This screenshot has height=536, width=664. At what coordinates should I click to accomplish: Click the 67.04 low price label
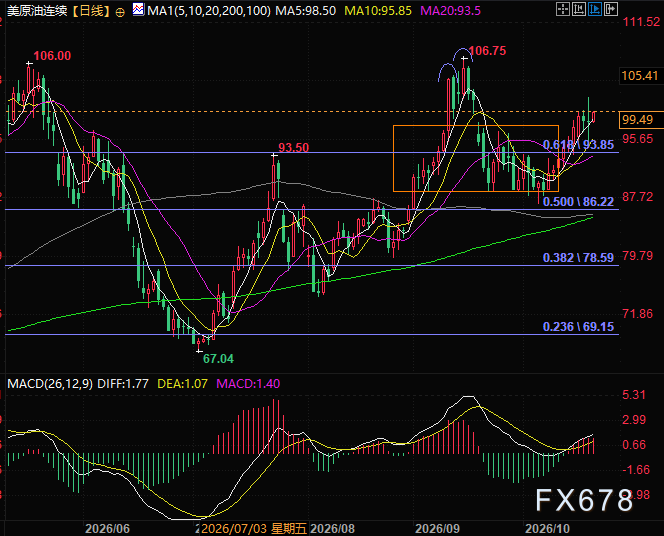tap(218, 359)
